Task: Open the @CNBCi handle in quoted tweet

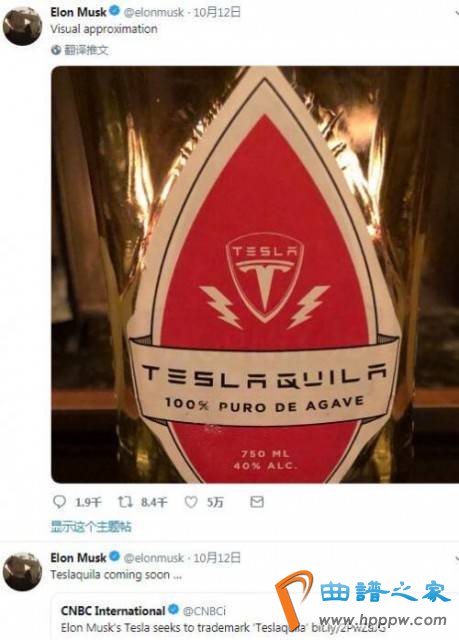Action: tap(204, 611)
